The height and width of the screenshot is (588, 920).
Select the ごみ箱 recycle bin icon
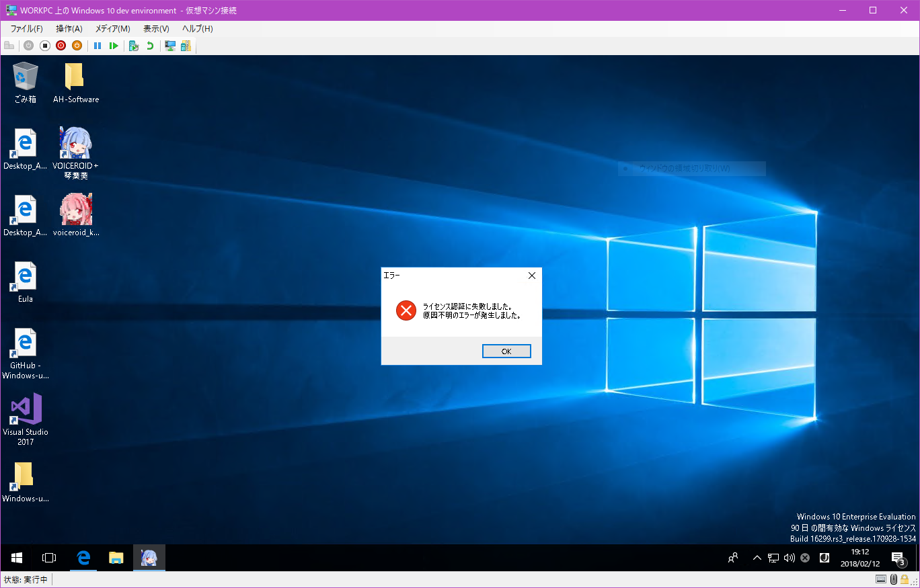click(x=25, y=83)
